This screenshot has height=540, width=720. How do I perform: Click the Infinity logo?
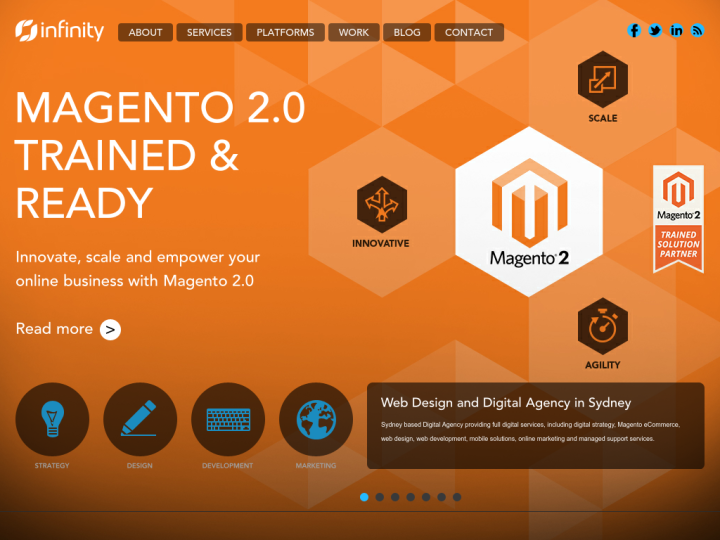60,31
